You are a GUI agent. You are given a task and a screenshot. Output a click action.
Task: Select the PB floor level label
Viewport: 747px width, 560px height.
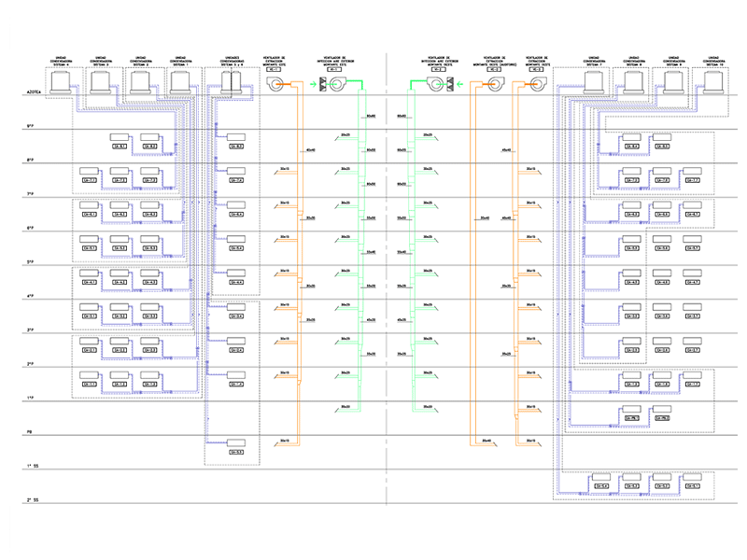point(30,432)
